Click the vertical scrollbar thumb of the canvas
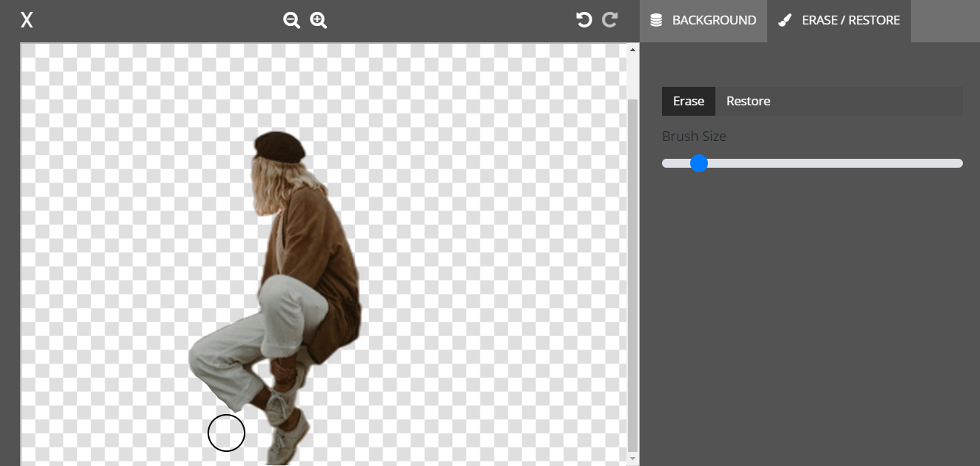The width and height of the screenshot is (980, 466). click(632, 275)
